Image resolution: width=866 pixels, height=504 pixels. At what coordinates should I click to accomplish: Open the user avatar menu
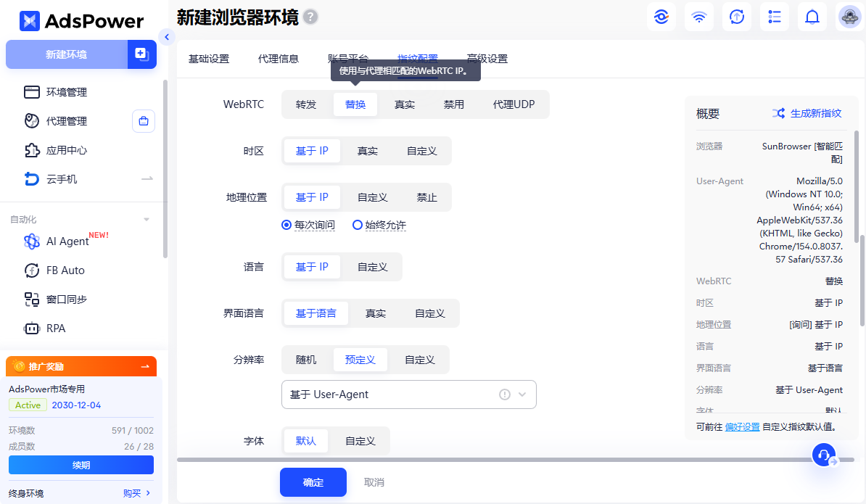click(x=849, y=17)
